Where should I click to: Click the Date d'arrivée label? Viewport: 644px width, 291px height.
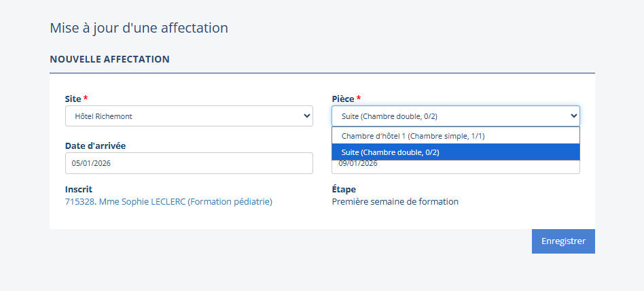[95, 145]
